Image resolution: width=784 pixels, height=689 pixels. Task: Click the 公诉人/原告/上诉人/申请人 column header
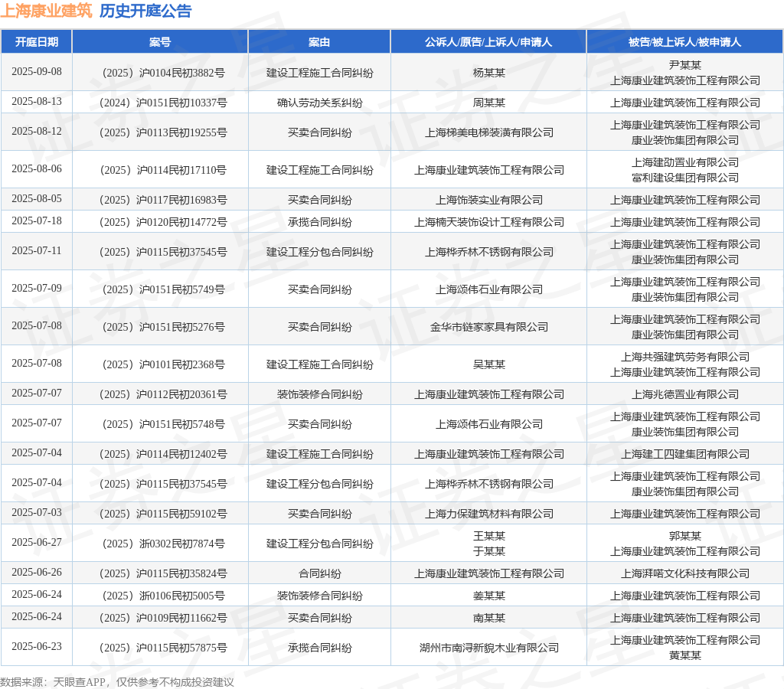488,42
